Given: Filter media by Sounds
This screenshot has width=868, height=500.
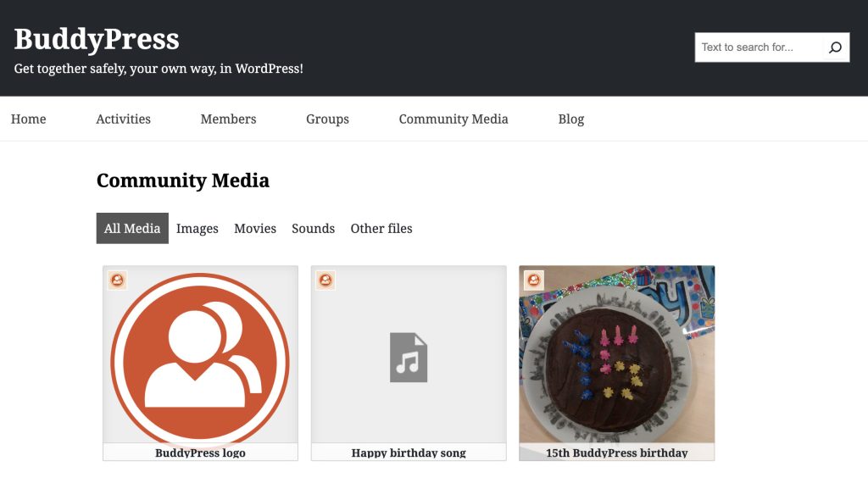Looking at the screenshot, I should point(314,229).
